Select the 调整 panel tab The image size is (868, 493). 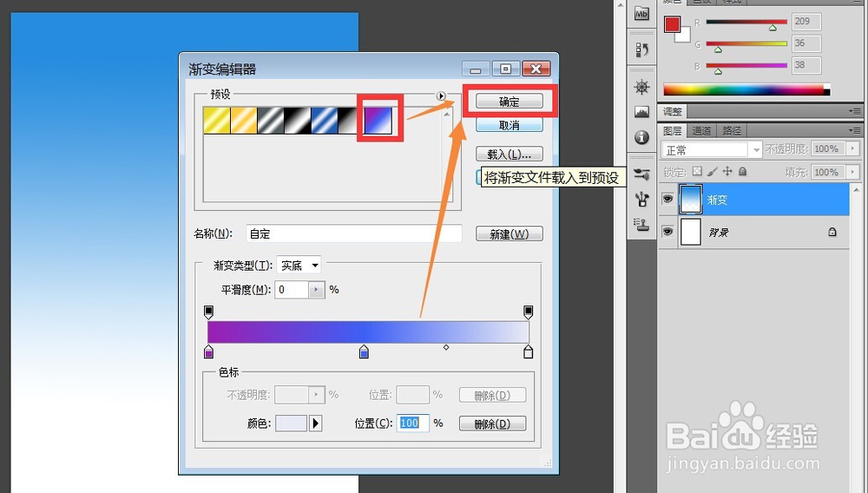point(673,112)
